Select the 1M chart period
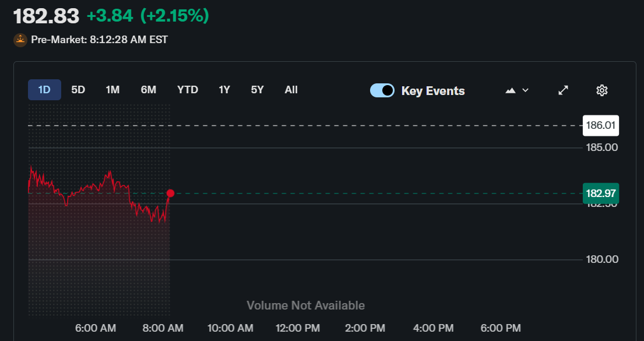Viewport: 644px width, 341px height. click(x=112, y=90)
